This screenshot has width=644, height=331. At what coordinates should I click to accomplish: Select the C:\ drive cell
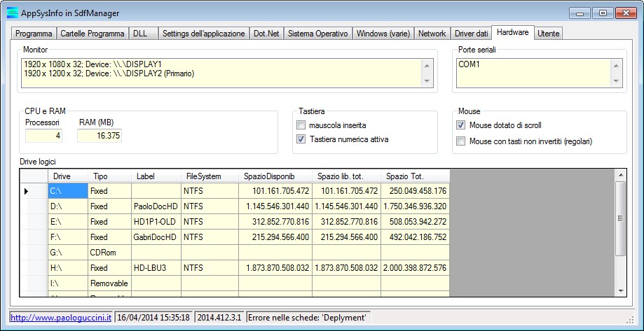(68, 191)
